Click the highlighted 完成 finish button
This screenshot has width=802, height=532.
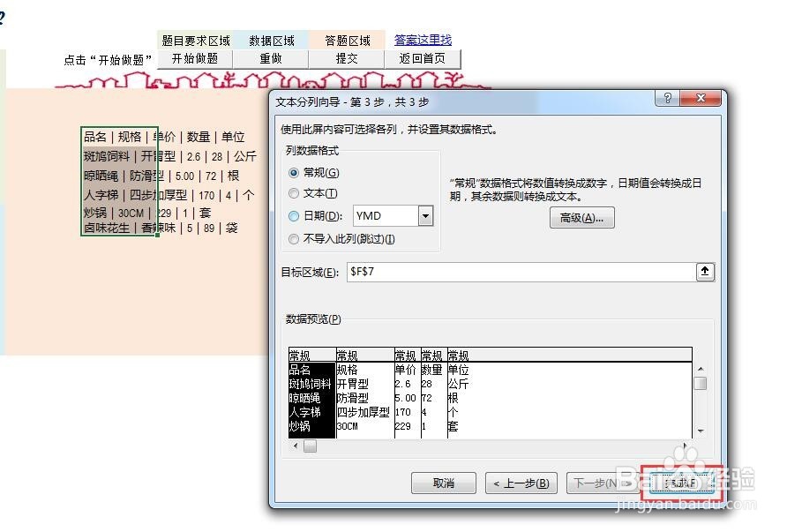pos(682,483)
